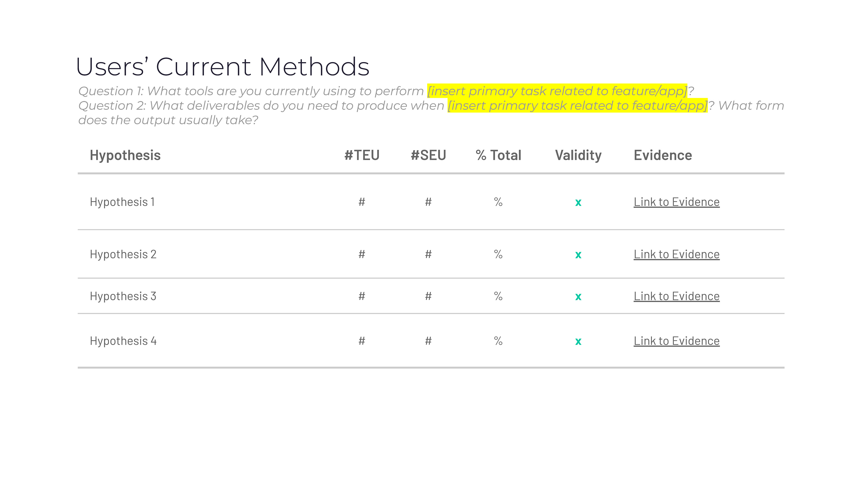Open Link to Evidence for Hypothesis 3

tap(676, 296)
